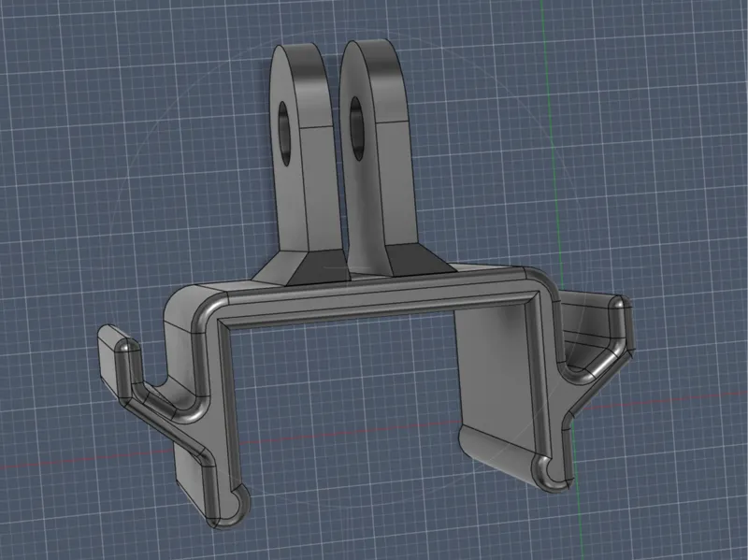This screenshot has height=560, width=748.
Task: Select the right hook's upturned tip
Action: tap(619, 324)
